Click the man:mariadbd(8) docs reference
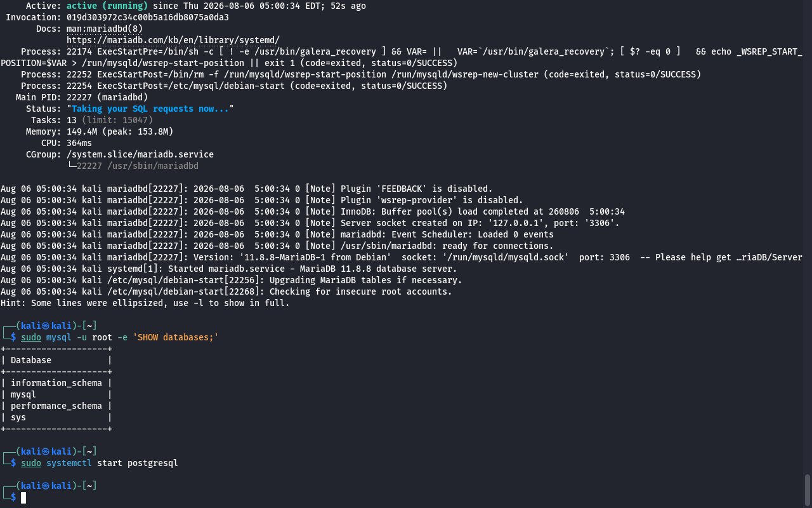Screen dimensions: 812x508 point(105,29)
